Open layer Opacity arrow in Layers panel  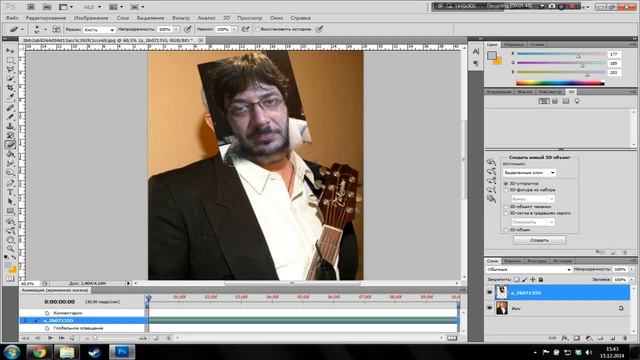click(631, 269)
